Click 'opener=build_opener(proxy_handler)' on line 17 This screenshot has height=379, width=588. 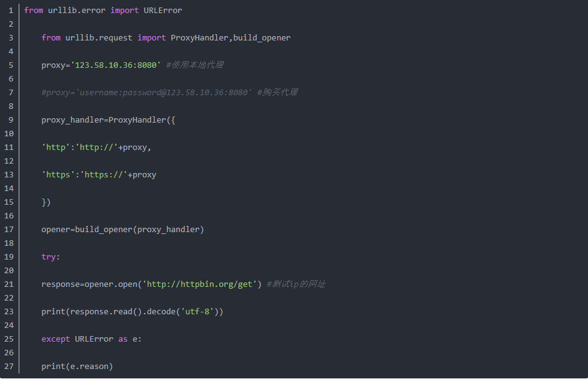123,230
